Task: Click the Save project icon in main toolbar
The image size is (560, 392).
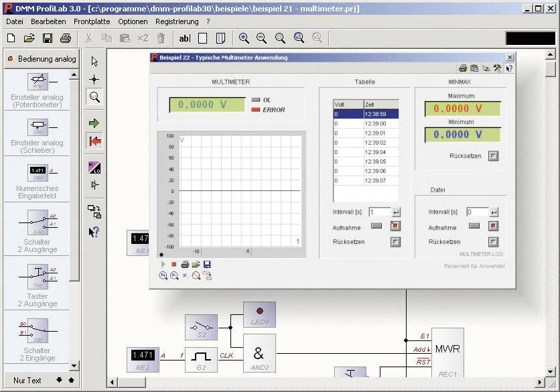Action: tap(48, 38)
